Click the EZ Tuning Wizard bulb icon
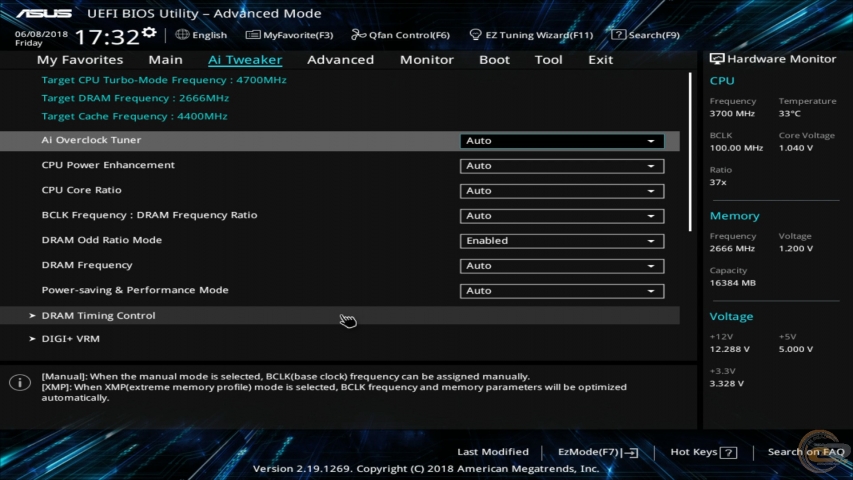Screen dimensions: 853x480 tap(475, 35)
